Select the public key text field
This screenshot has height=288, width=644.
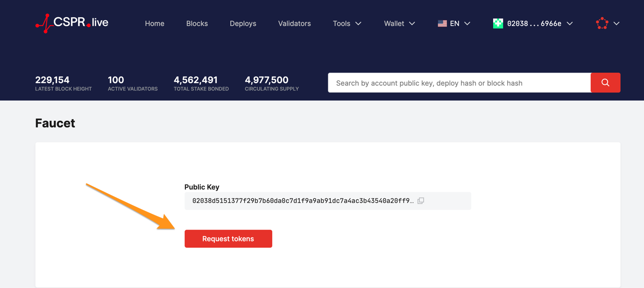pyautogui.click(x=303, y=201)
